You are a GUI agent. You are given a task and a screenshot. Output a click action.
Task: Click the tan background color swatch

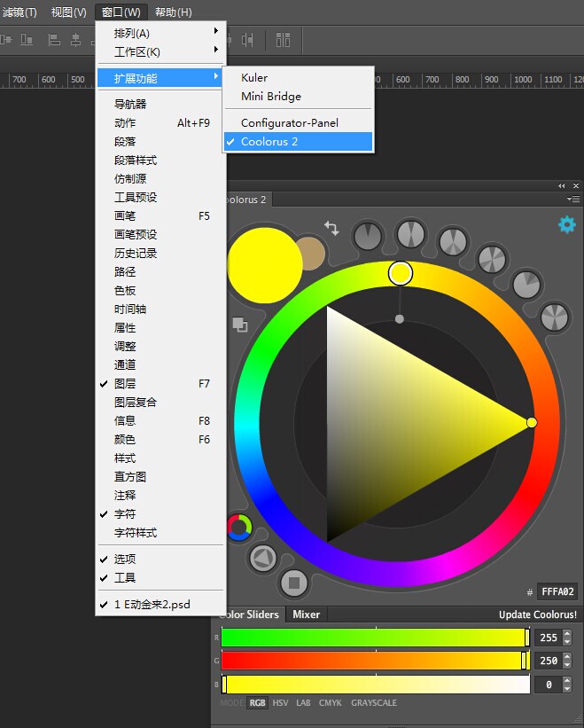pyautogui.click(x=314, y=253)
